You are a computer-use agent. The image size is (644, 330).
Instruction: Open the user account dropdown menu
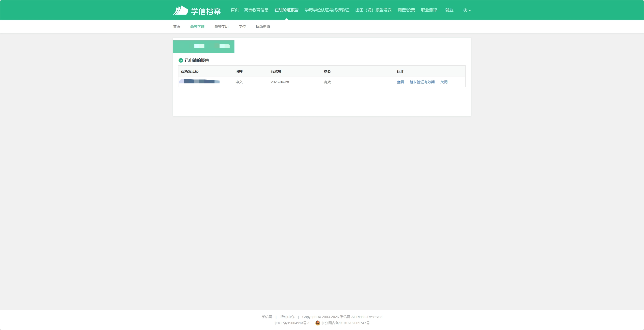coord(467,10)
